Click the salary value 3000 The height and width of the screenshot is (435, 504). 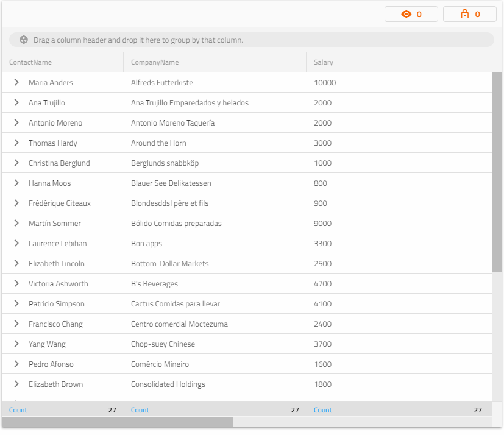click(322, 143)
